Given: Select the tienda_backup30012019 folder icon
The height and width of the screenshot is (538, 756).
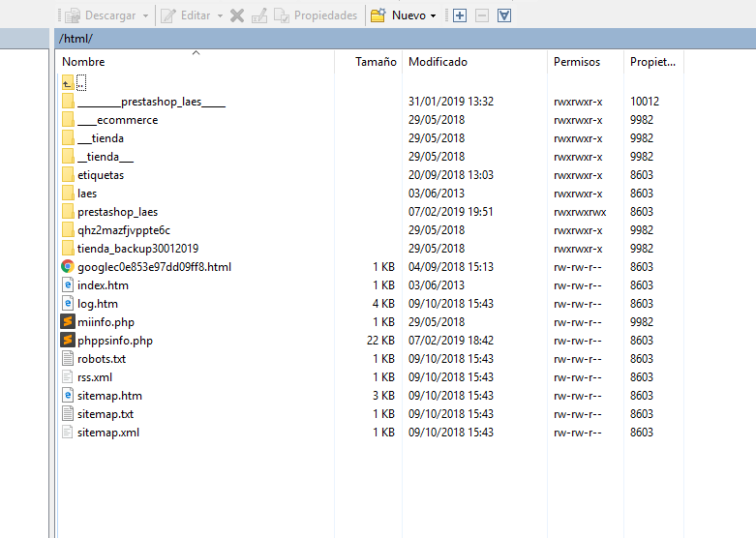Looking at the screenshot, I should click(x=68, y=249).
